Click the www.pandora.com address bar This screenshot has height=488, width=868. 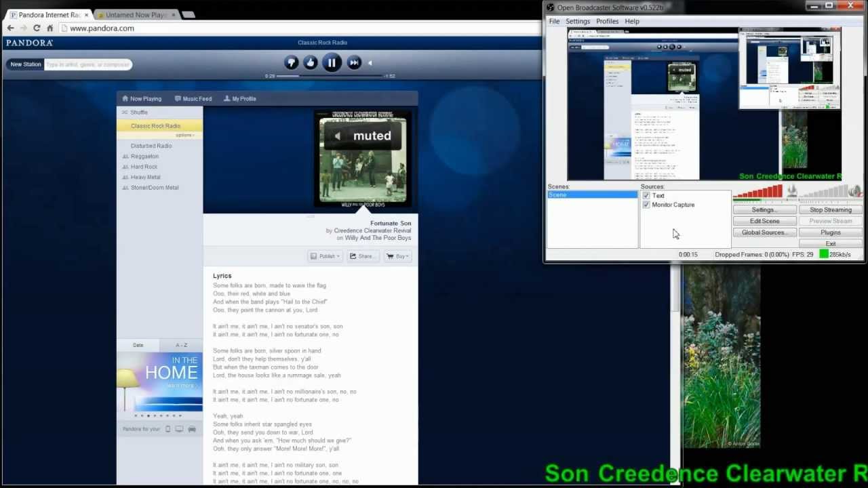click(298, 28)
